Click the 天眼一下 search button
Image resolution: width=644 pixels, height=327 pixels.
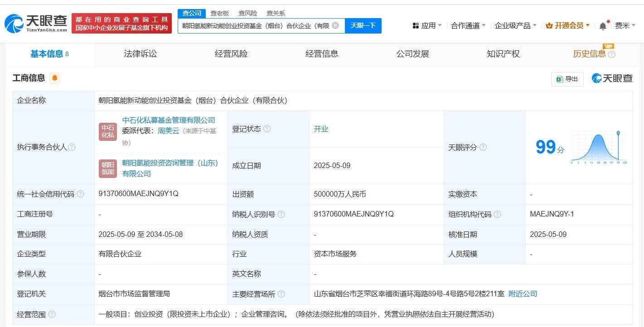tap(363, 26)
